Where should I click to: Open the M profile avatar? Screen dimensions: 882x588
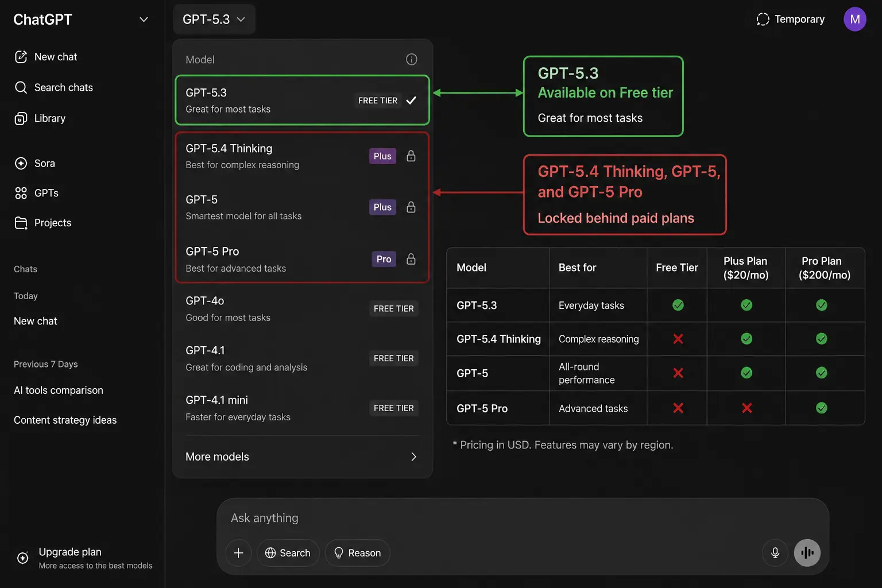(855, 19)
